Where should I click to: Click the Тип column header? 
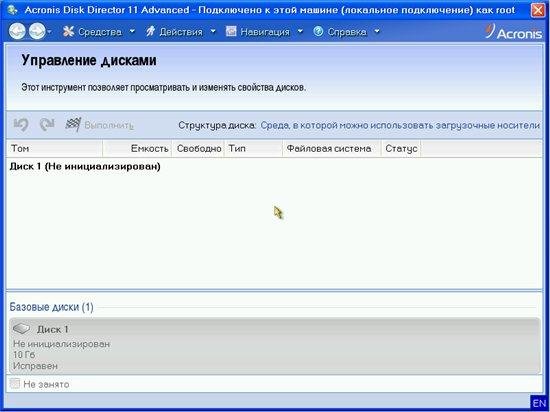coord(254,148)
